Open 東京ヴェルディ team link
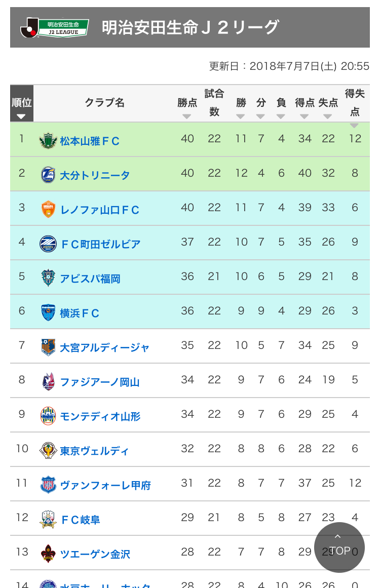 (x=94, y=451)
